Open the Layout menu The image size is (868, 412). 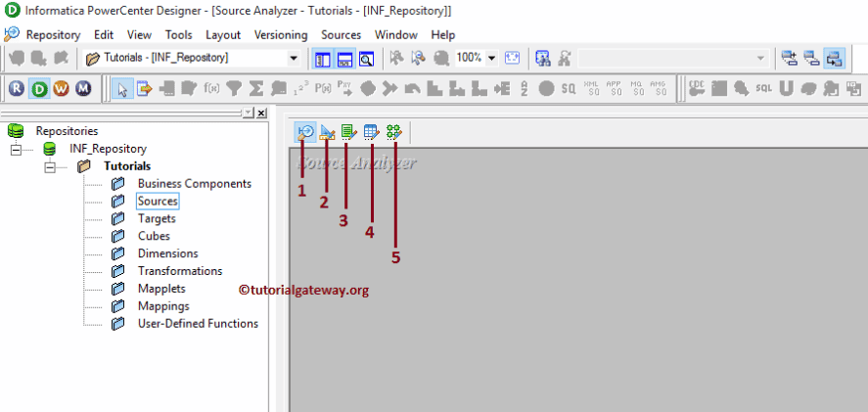[x=223, y=35]
